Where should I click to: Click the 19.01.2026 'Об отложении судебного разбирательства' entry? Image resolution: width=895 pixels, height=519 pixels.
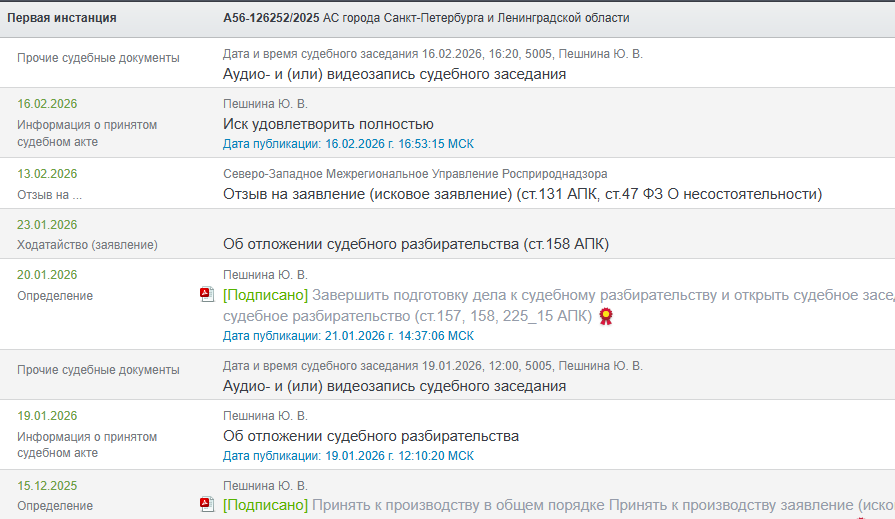tap(370, 436)
